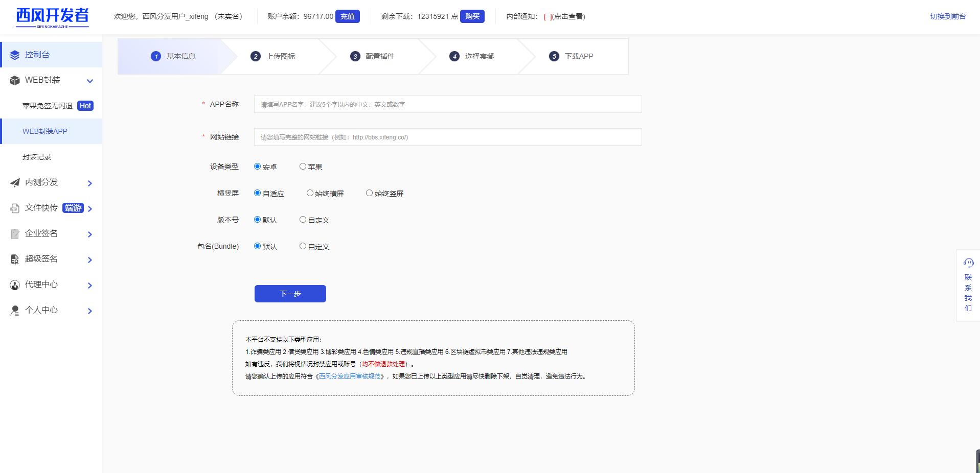Expand the 内测分发 submenu arrow
The image size is (980, 473).
(90, 183)
